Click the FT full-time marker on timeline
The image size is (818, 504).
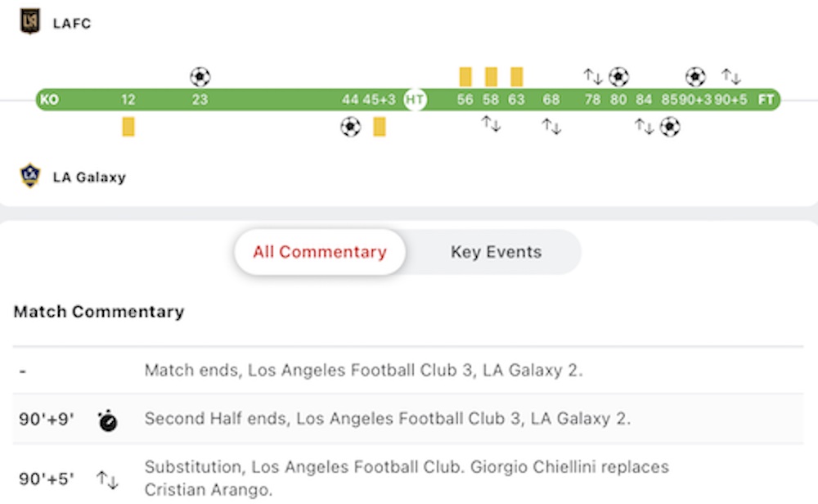click(x=766, y=100)
